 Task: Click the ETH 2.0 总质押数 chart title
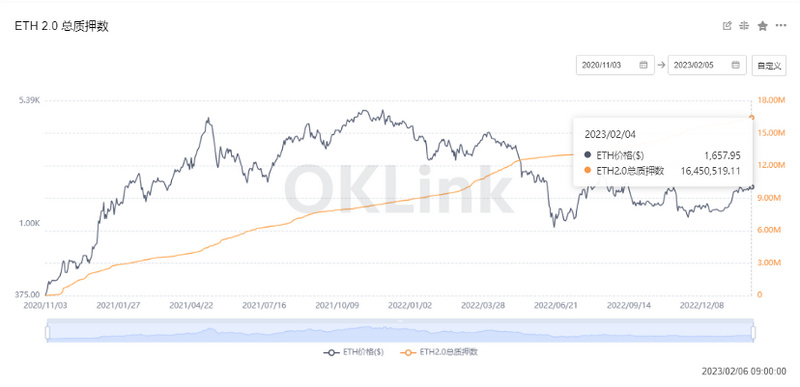pos(62,27)
